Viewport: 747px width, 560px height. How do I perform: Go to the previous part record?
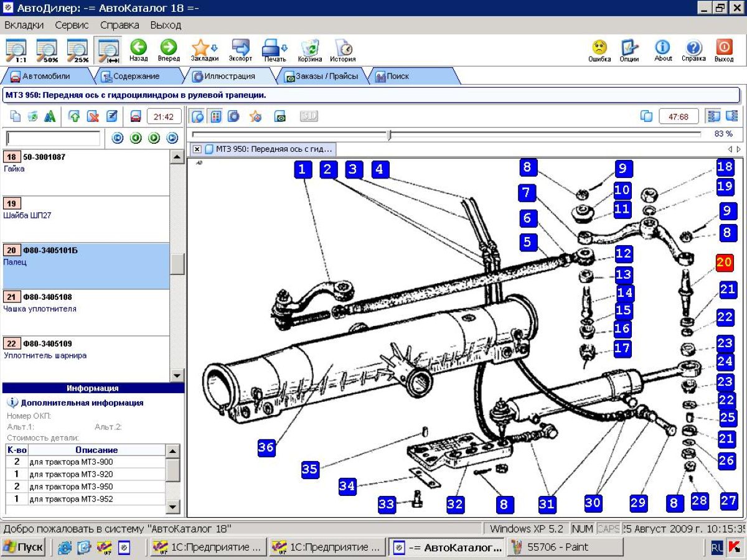(136, 138)
